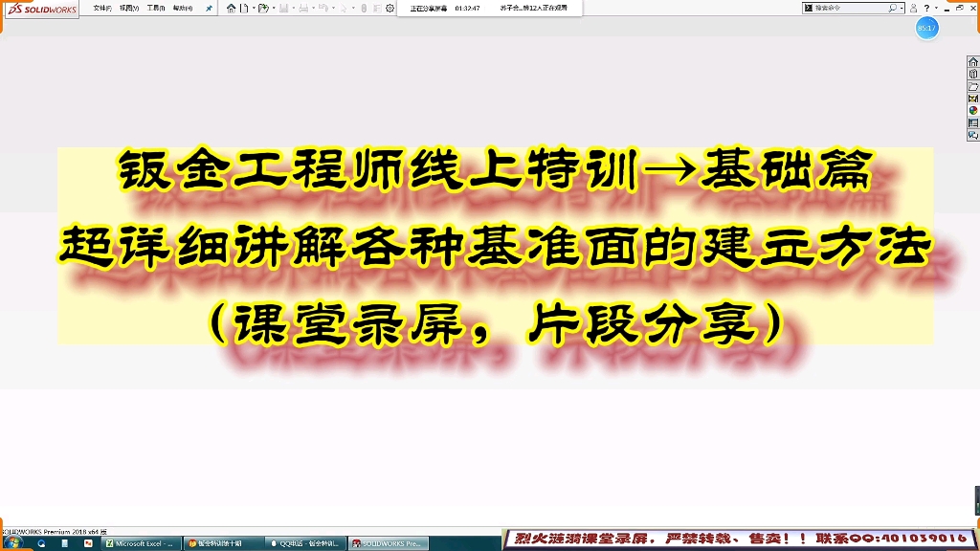Click the Save icon on the toolbar
This screenshot has height=551, width=980.
pos(285,8)
